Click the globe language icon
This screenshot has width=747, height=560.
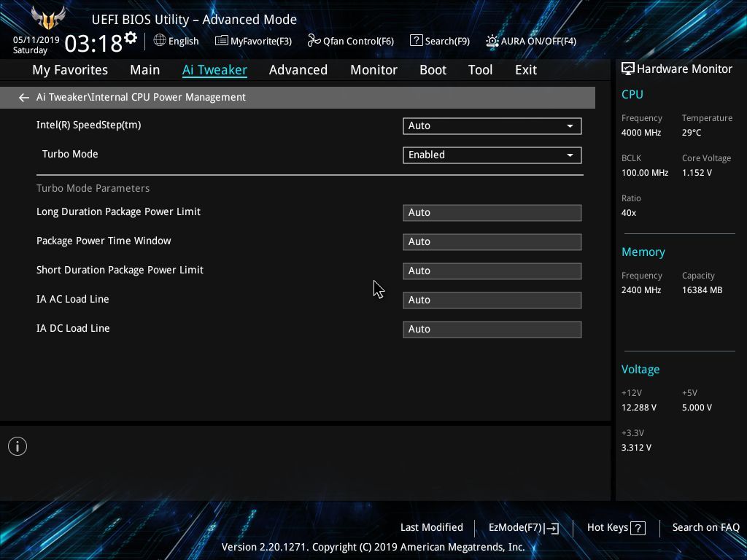[160, 41]
